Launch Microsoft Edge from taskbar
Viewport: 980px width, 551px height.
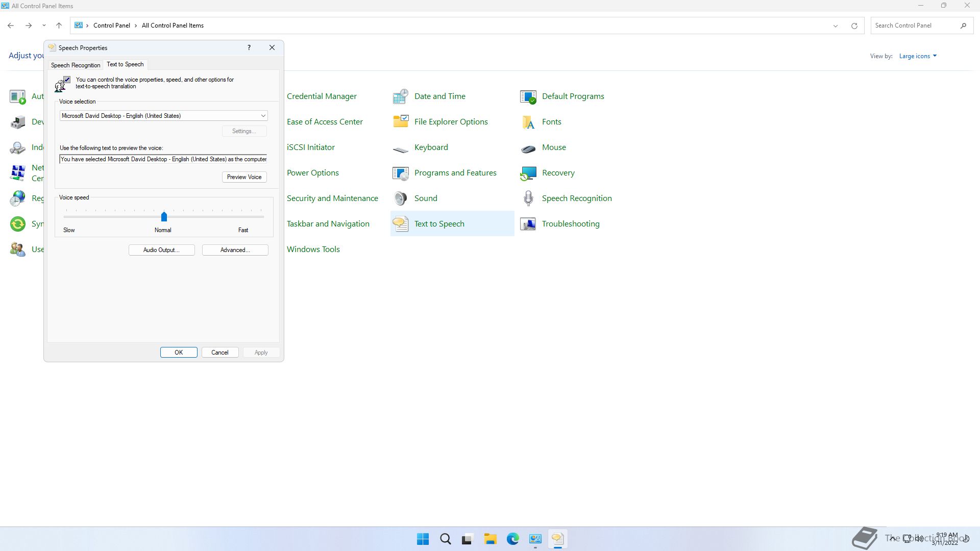click(512, 539)
